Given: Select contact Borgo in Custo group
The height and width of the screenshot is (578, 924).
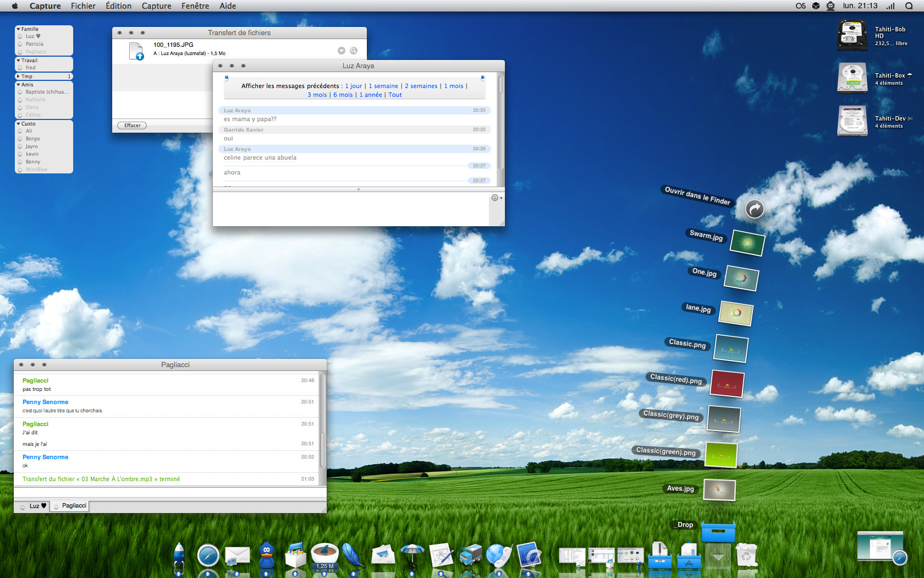Looking at the screenshot, I should point(44,139).
